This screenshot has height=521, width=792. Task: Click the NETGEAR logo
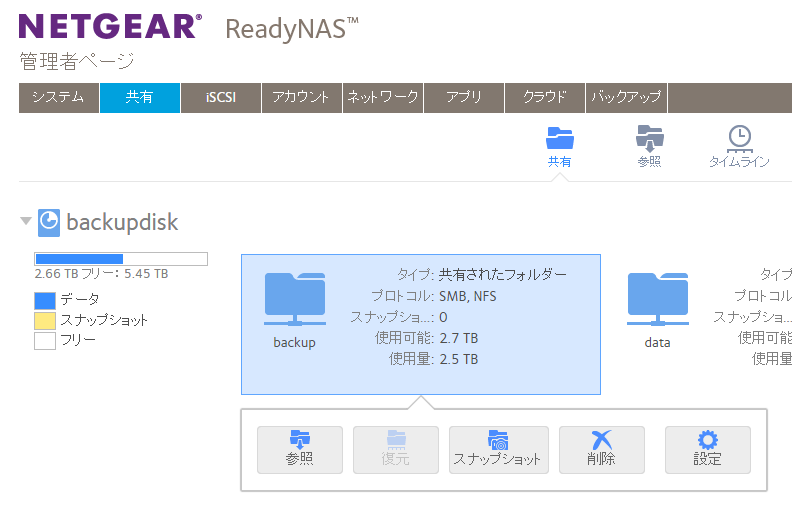tap(110, 26)
